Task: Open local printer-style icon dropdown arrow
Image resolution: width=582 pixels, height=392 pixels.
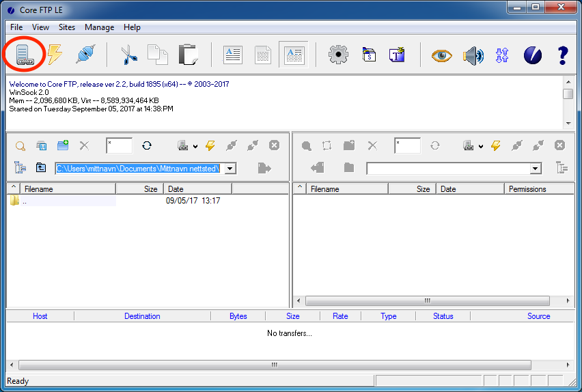Action: [195, 146]
